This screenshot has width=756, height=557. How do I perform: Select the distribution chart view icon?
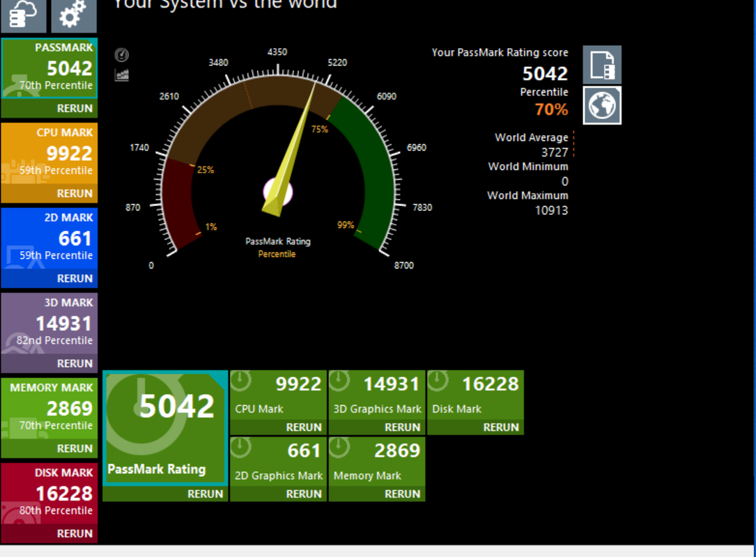point(121,74)
